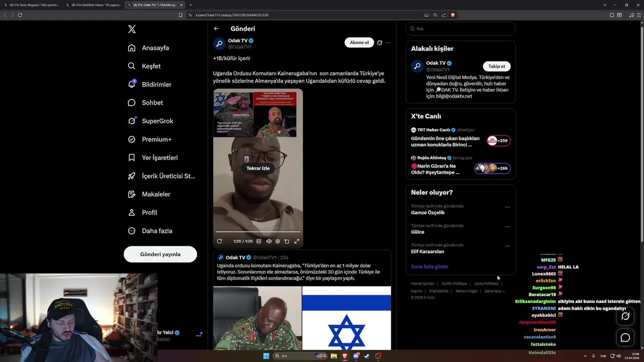Open more options for Elif Karaarslan trend

[x=507, y=246]
